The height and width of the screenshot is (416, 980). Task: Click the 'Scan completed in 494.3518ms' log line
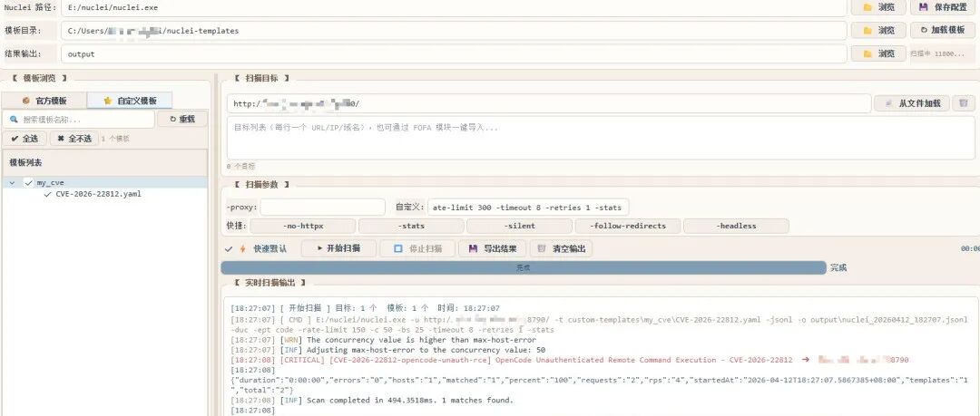click(x=372, y=401)
